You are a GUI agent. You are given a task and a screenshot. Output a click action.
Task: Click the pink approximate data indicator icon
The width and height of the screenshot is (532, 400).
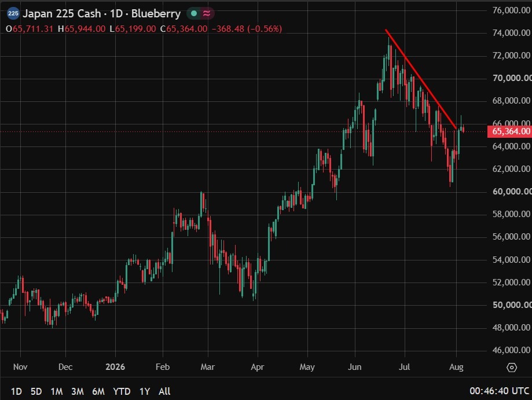[207, 13]
